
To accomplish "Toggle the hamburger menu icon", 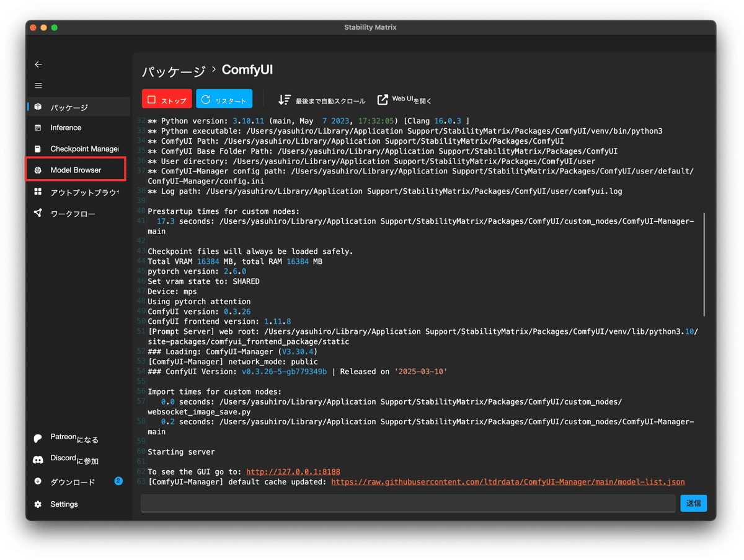I will tap(38, 85).
